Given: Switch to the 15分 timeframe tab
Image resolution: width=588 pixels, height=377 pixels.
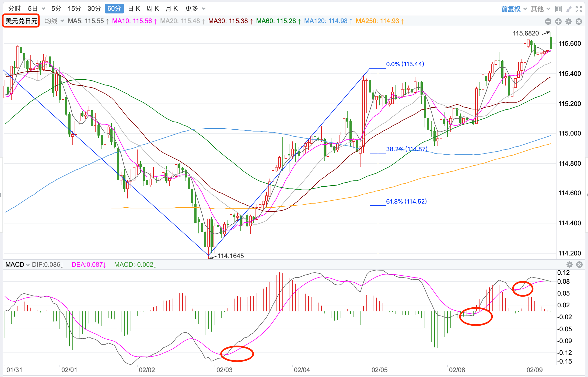Looking at the screenshot, I should point(74,9).
